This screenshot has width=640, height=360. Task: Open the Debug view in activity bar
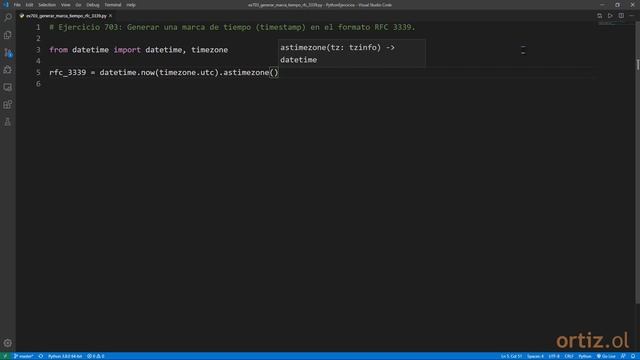pos(8,70)
